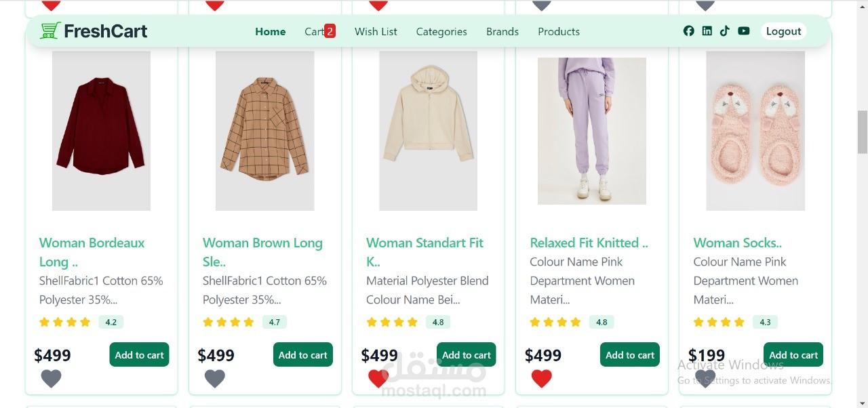The width and height of the screenshot is (868, 408).
Task: Click the red cart count badge
Action: point(330,31)
